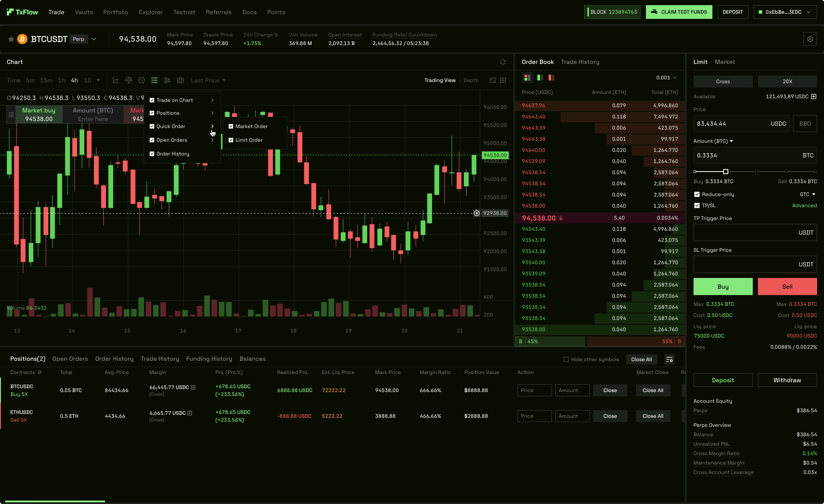Open the 0.001 tick size dropdown in Order Book

[x=666, y=78]
